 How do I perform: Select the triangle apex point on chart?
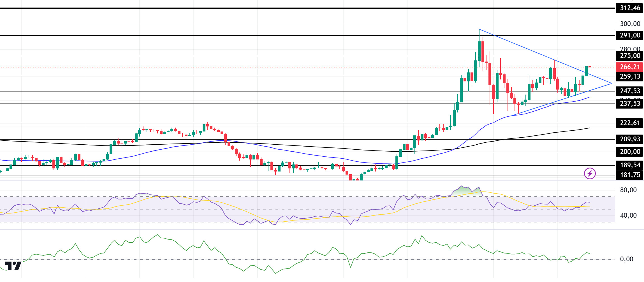coord(611,83)
